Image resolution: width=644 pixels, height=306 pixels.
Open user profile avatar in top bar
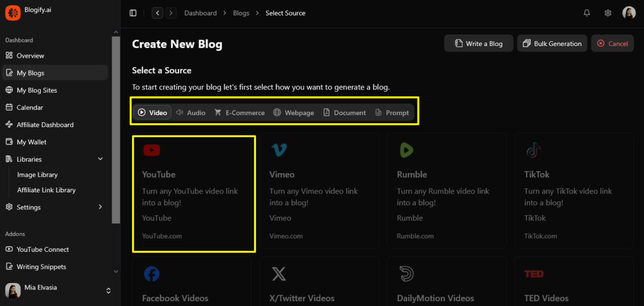coord(629,13)
